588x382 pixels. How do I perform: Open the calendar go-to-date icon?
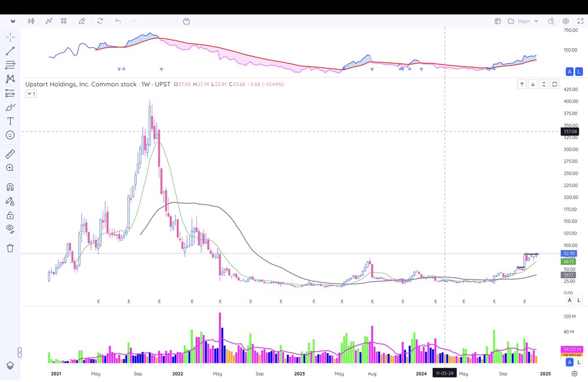click(x=186, y=21)
